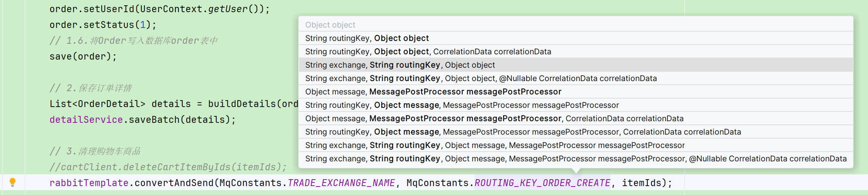Choose Object message, MessagePostProcessor, CorrelationData overload
868x195 pixels.
click(576, 118)
